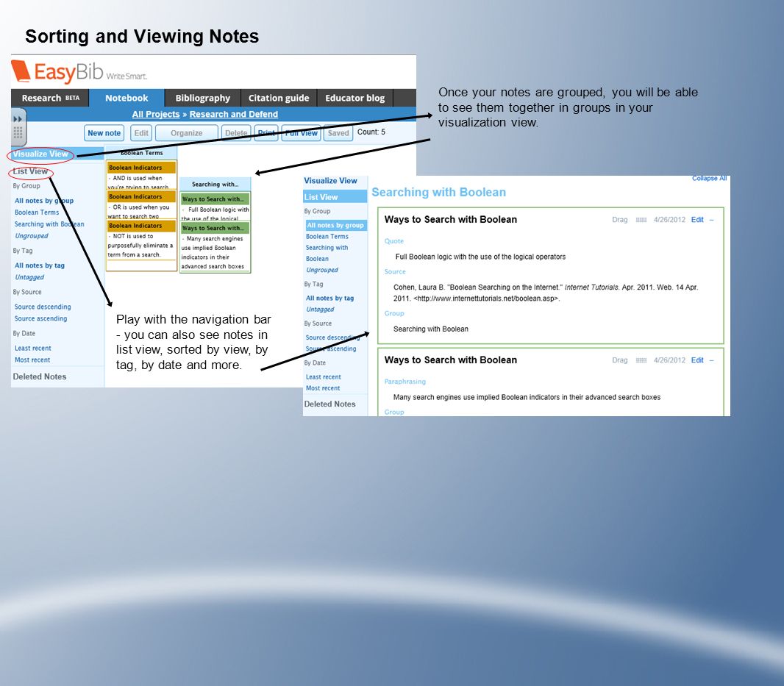
Task: Click Ungrouped in the right screenshot sidebar
Action: 322,270
